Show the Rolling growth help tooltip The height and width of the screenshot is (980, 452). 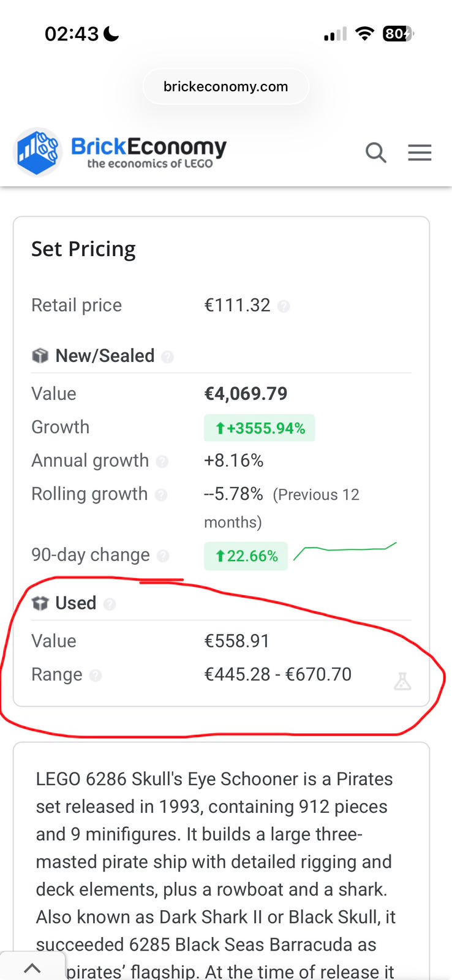pos(161,494)
